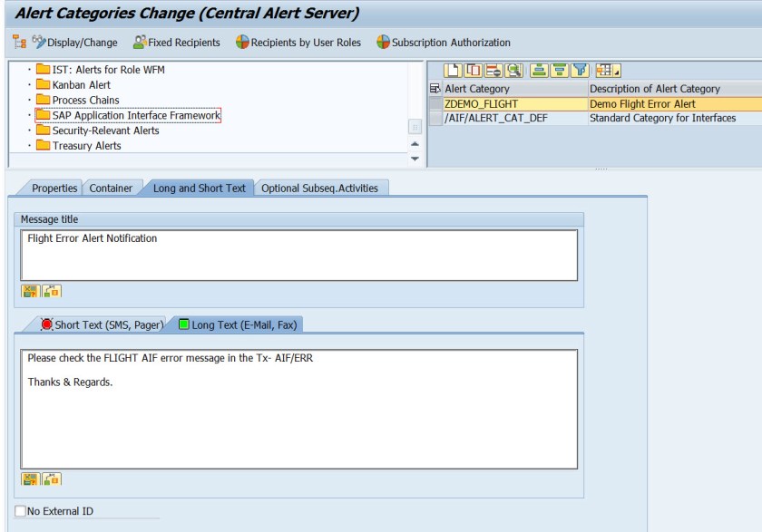This screenshot has width=762, height=532.
Task: Click the Delete row icon in grid toolbar
Action: (x=493, y=70)
